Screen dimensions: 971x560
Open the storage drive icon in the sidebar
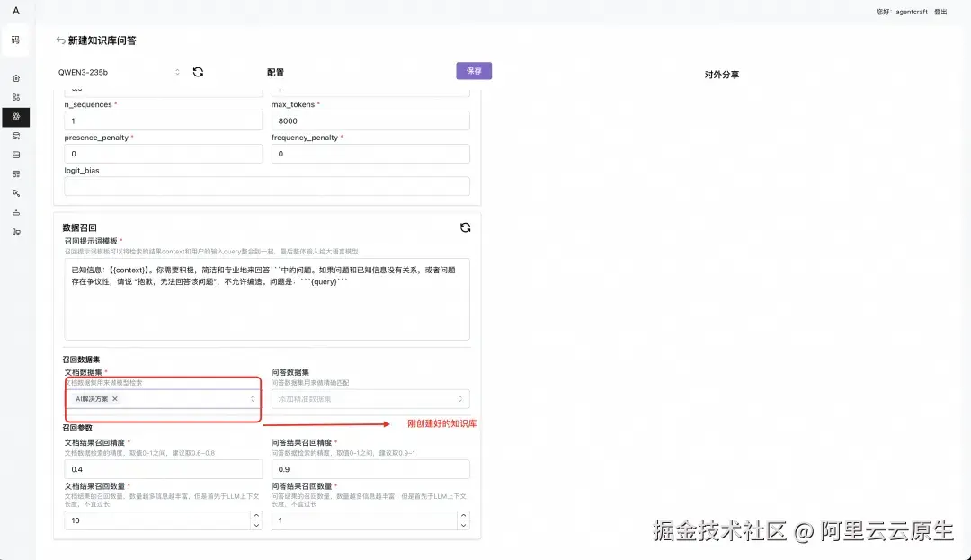(16, 155)
